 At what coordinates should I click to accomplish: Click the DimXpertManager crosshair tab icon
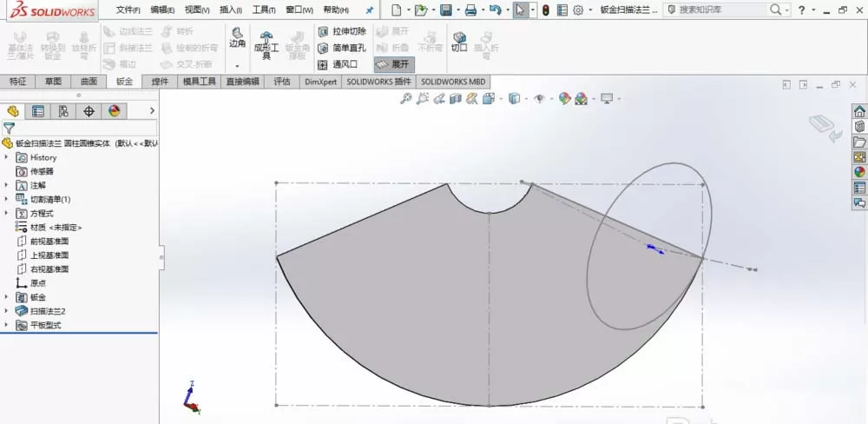coord(89,111)
